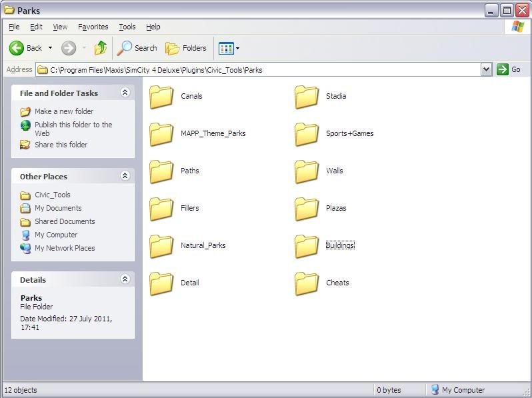Image resolution: width=532 pixels, height=398 pixels.
Task: Click the Folders label in toolbar
Action: [195, 48]
